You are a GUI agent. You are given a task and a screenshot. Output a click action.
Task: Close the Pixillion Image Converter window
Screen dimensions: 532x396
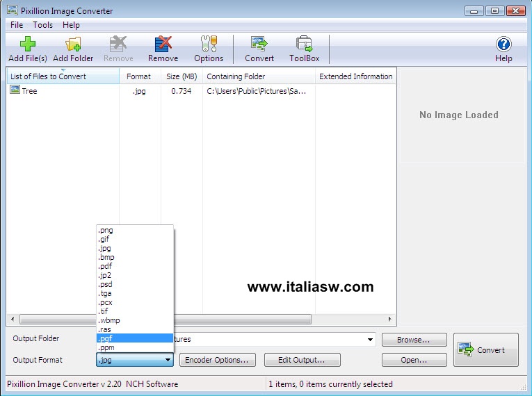[x=516, y=11]
